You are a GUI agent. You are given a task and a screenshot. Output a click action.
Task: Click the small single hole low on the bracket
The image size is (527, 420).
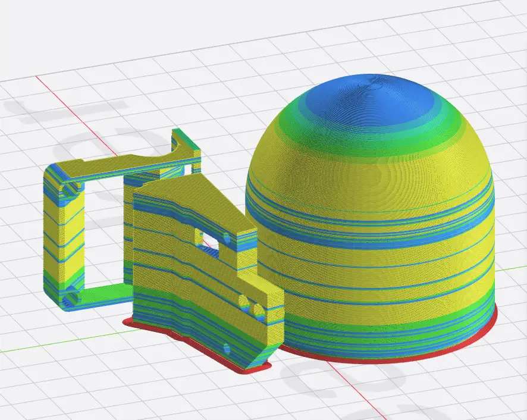pyautogui.click(x=226, y=347)
